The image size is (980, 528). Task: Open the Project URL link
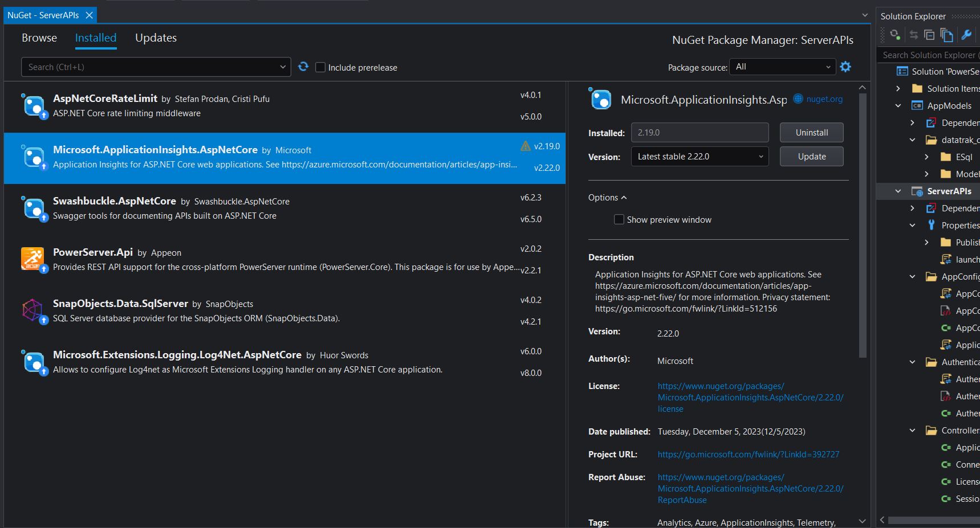click(748, 455)
